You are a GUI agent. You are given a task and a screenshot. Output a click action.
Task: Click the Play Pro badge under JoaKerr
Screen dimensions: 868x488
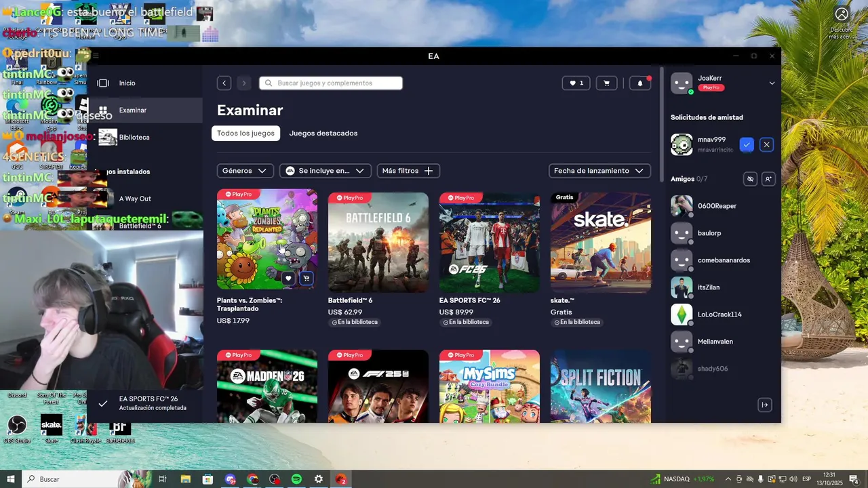711,87
